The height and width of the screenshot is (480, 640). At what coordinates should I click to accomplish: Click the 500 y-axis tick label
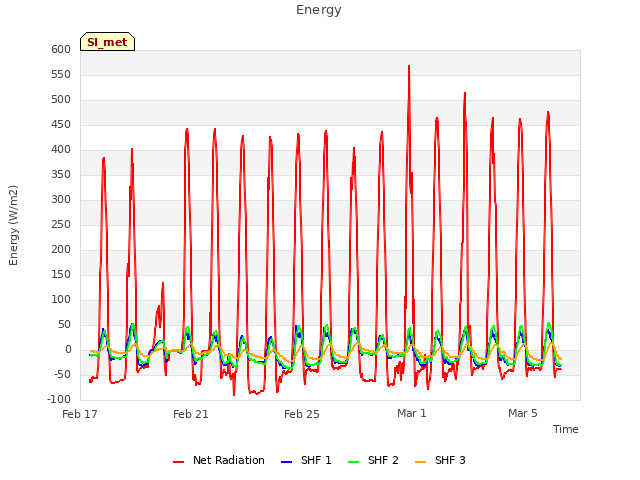(x=61, y=100)
